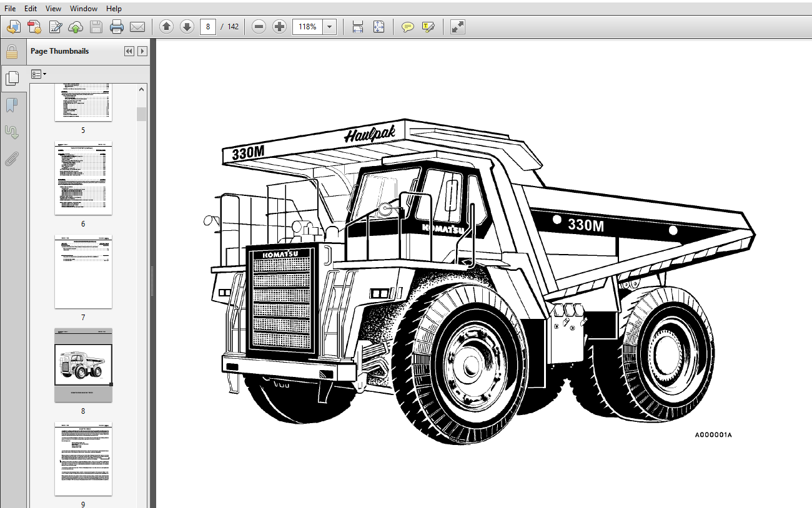Click the thumbnail panel scrollbar thumb
This screenshot has height=508, width=812.
coord(142,114)
